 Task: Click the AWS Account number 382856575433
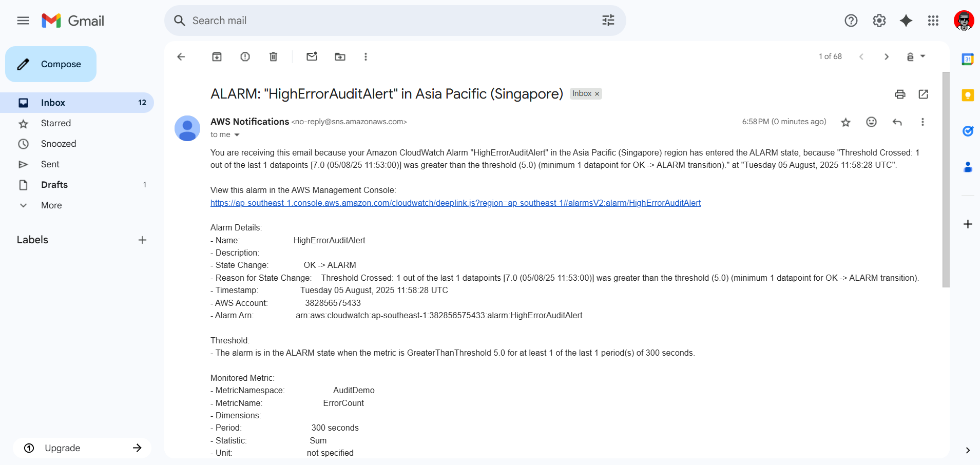click(333, 303)
